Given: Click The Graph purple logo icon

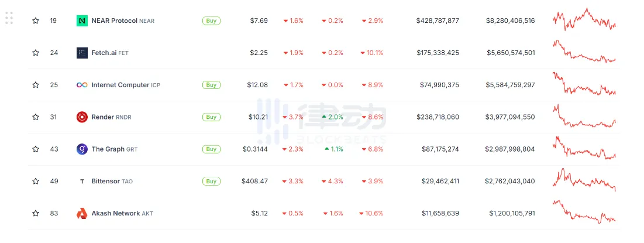Looking at the screenshot, I should click(82, 149).
